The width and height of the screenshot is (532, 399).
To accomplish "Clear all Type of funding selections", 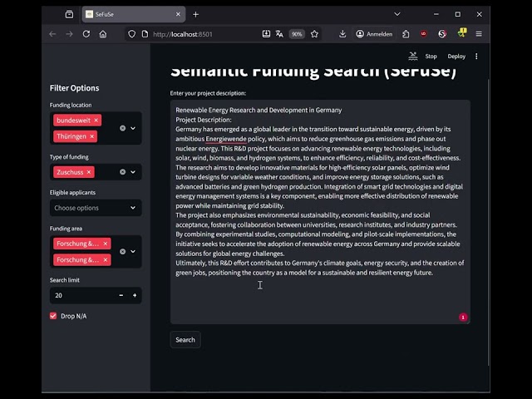I will click(x=122, y=172).
